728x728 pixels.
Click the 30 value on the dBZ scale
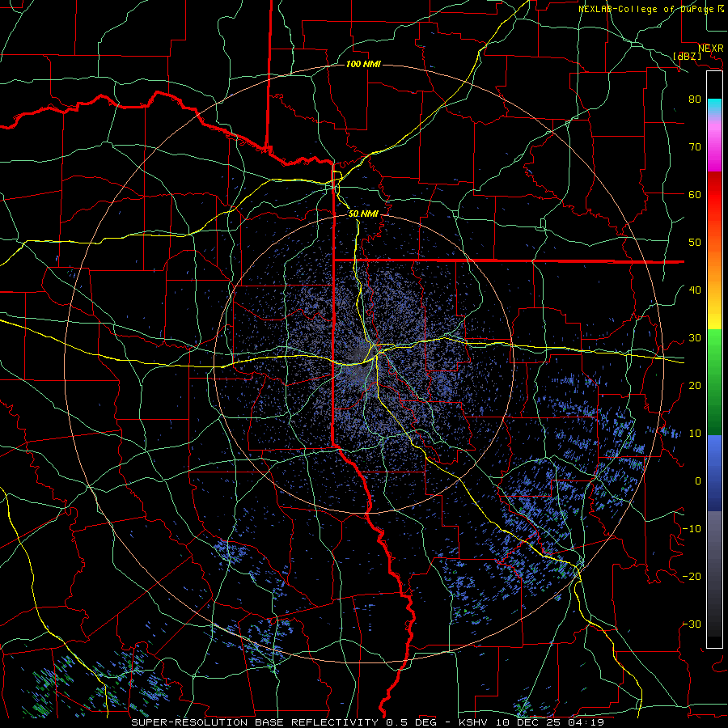[x=695, y=338]
